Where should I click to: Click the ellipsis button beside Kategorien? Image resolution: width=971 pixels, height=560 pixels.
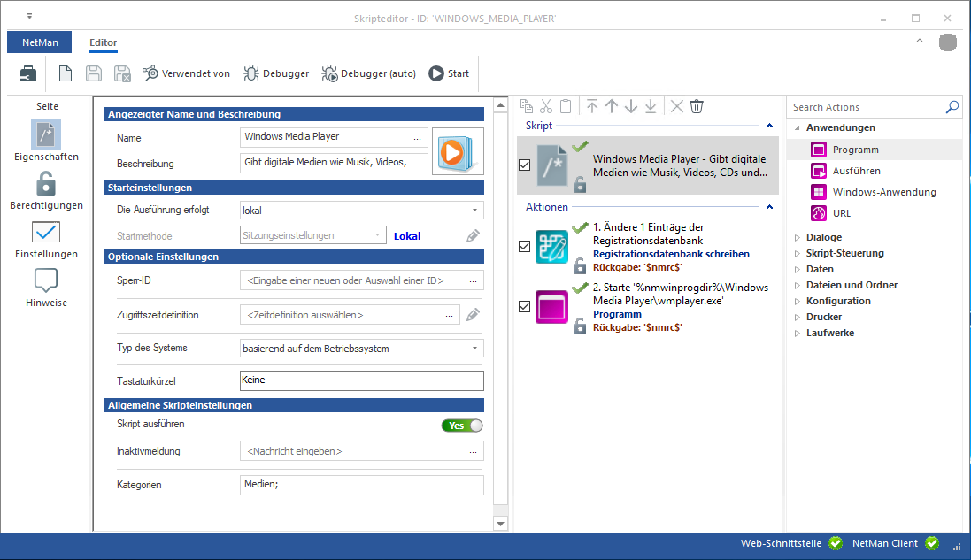(474, 485)
